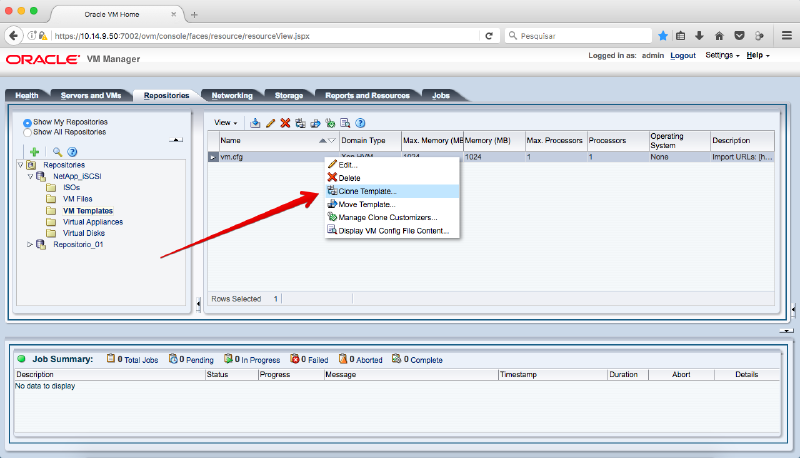Click the help icon in the templates toolbar
Screen dimensions: 800x458
[x=359, y=123]
